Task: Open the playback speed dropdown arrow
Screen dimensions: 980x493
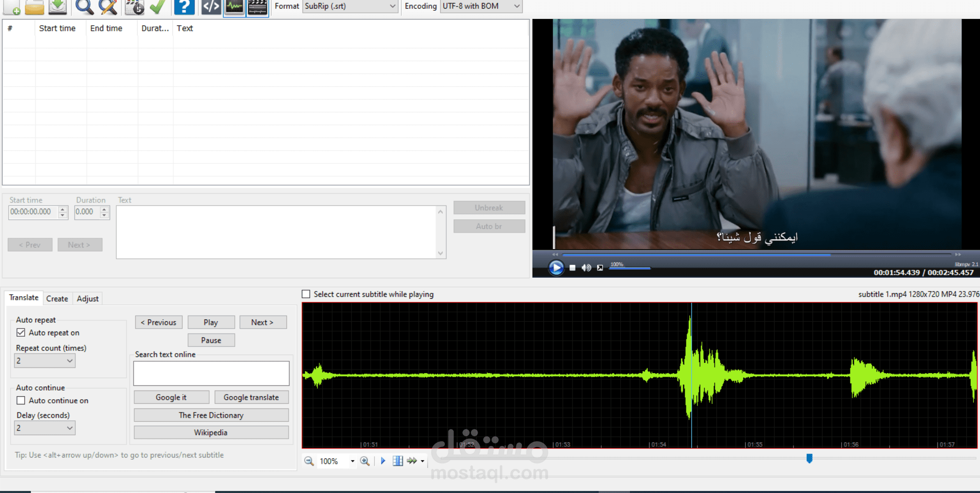Action: [422, 461]
